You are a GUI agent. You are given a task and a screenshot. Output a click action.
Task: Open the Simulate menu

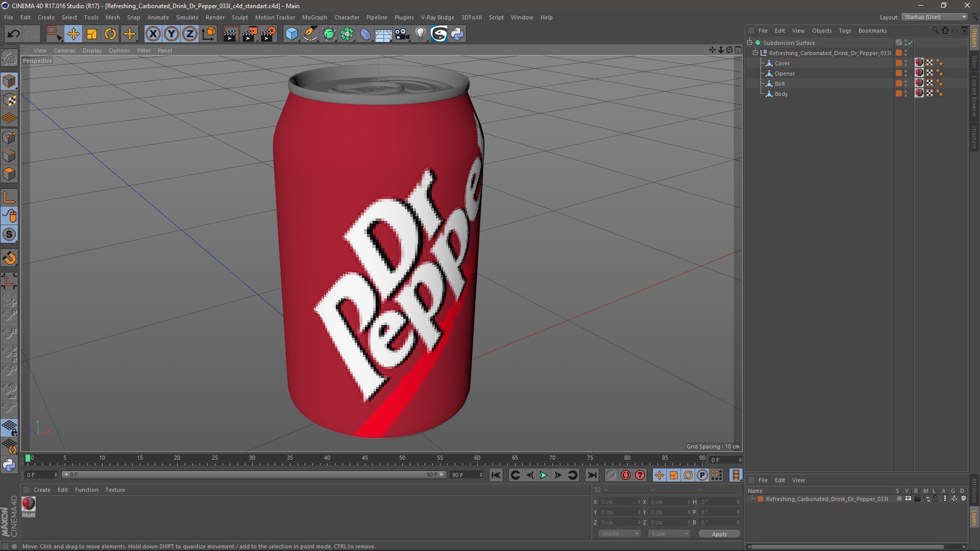(187, 17)
